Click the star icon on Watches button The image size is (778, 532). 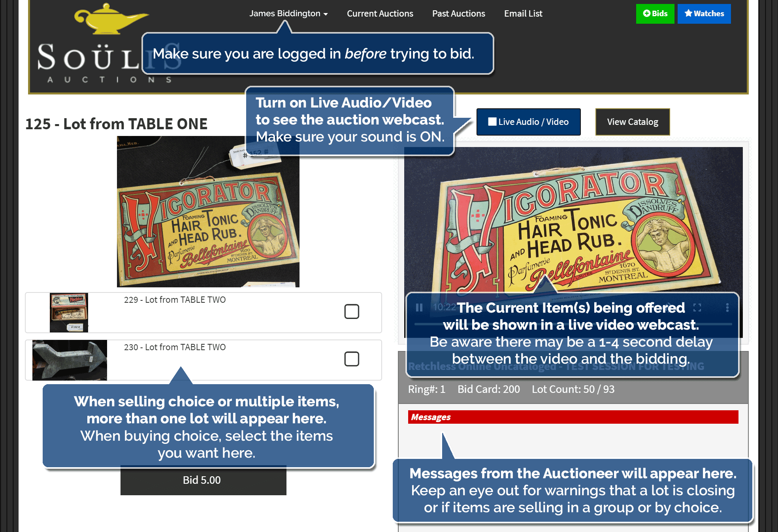tap(688, 13)
